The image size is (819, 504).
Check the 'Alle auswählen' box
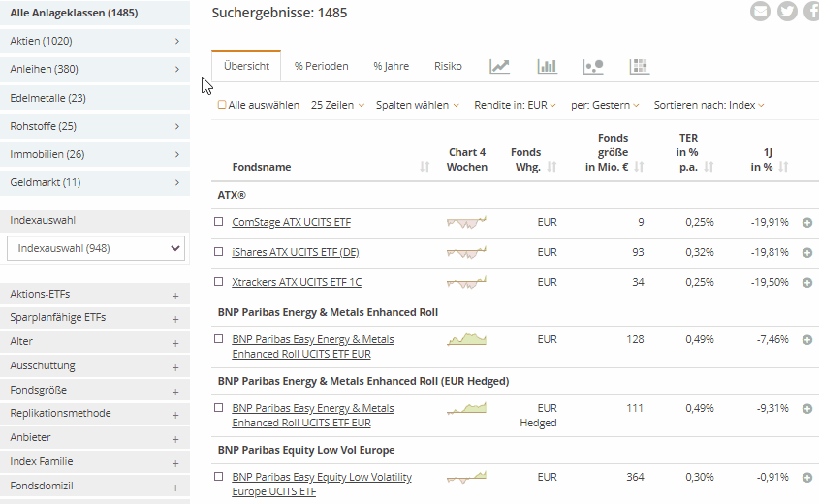click(x=222, y=105)
